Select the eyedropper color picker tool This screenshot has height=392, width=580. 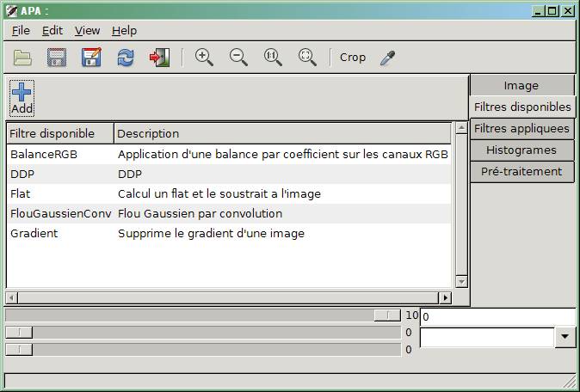(387, 58)
